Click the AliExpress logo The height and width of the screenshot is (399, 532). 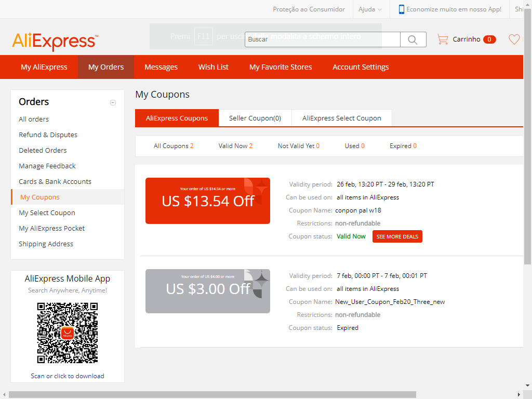click(x=55, y=42)
